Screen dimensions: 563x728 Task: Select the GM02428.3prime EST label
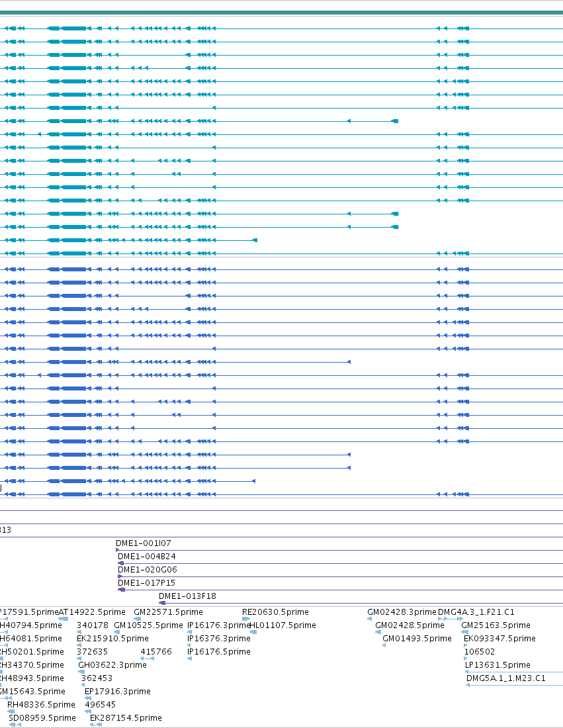pos(402,612)
